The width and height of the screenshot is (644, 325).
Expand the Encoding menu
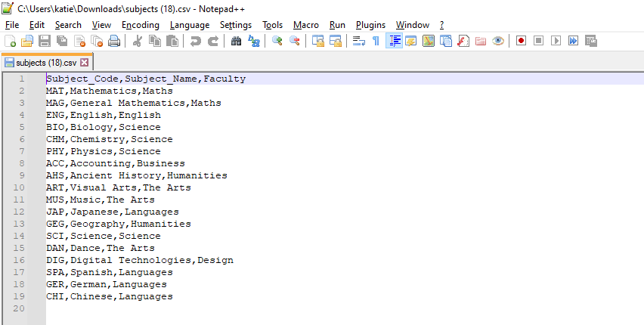coord(140,25)
